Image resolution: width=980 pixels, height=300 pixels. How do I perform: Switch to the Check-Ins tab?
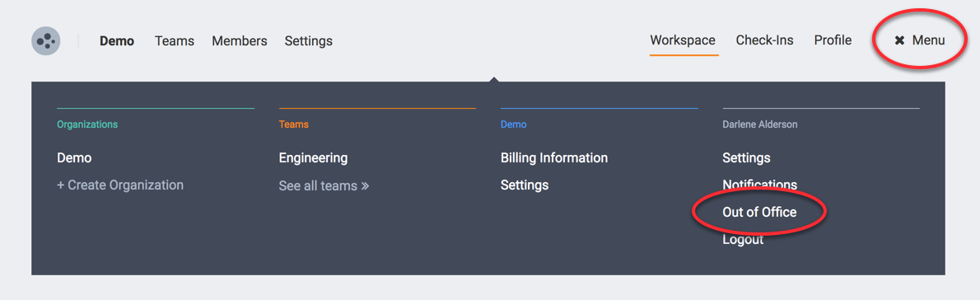point(764,40)
